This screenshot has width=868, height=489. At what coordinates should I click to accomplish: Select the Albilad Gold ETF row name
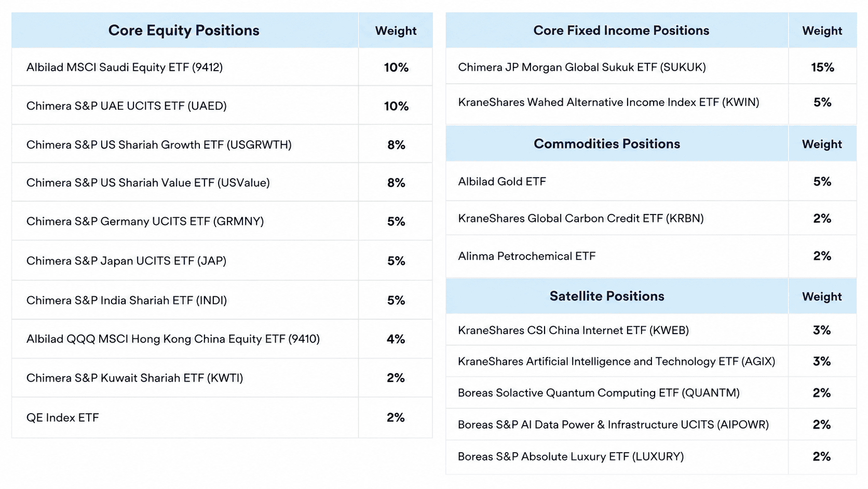pos(502,181)
